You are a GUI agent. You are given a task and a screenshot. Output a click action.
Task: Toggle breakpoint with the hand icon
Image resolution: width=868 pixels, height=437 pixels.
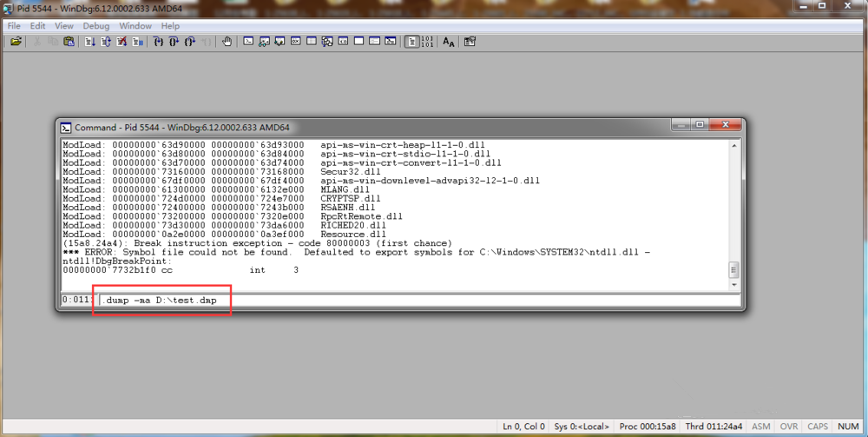(x=227, y=42)
